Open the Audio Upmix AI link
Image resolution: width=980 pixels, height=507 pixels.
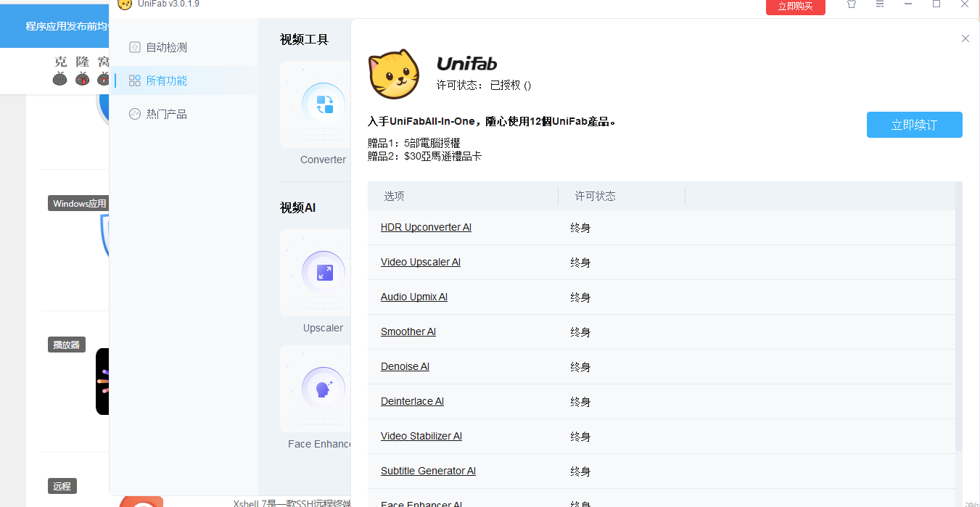click(x=414, y=297)
